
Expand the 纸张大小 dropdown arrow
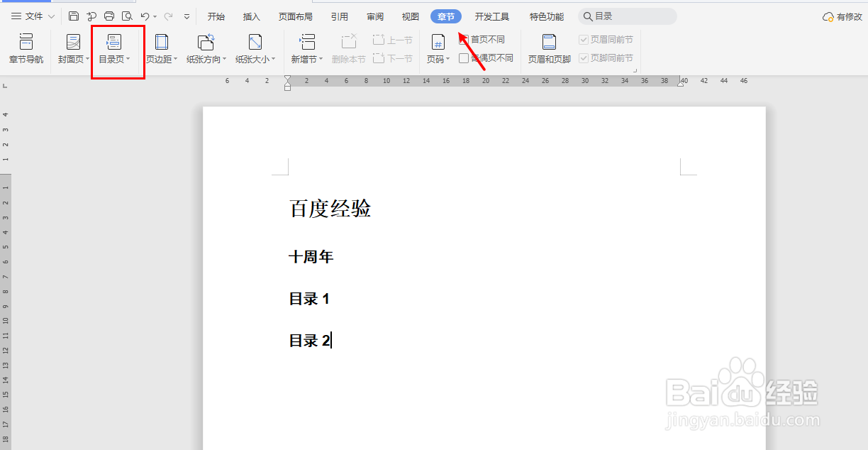274,60
